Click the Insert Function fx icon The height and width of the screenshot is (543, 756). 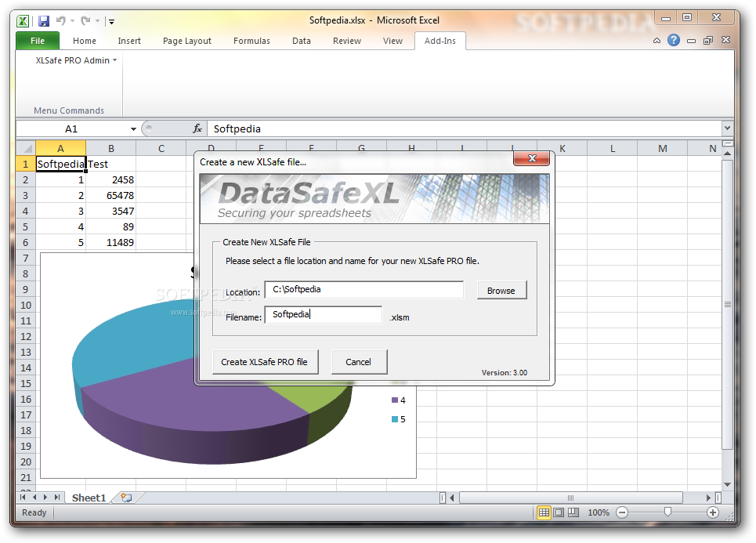tap(197, 129)
